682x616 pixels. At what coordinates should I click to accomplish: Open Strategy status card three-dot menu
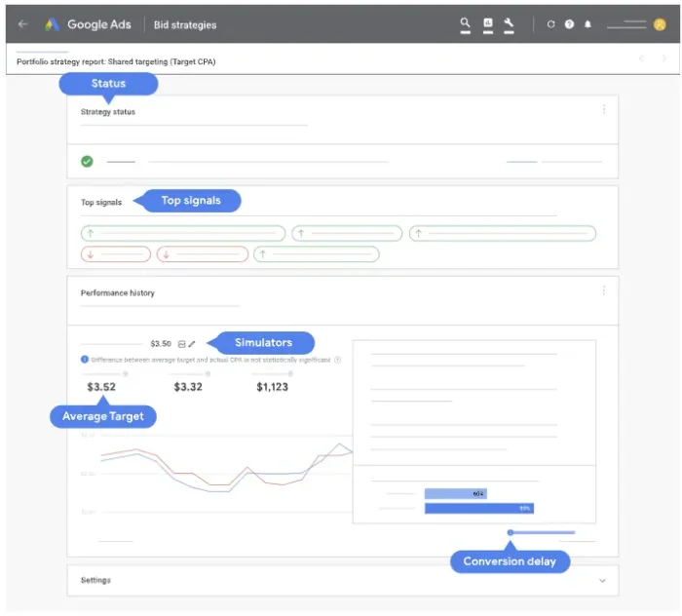[x=604, y=109]
